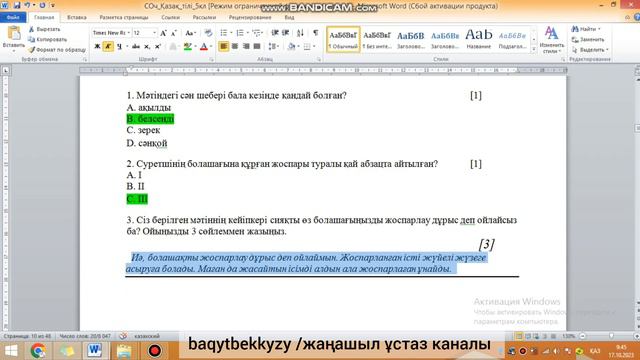Toggle justify alignment
The width and height of the screenshot is (640, 360).
257,47
